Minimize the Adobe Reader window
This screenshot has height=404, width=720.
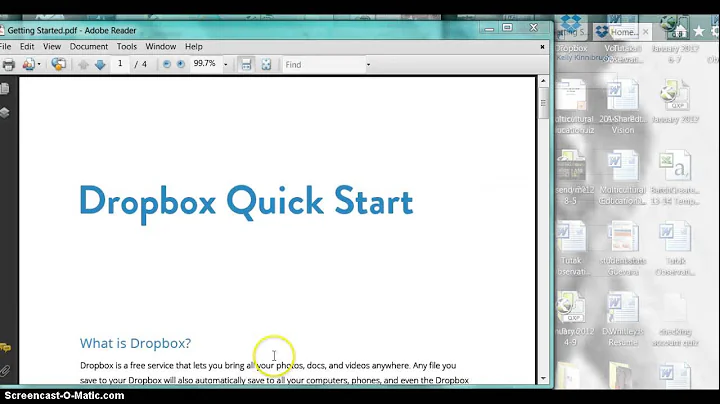coord(489,28)
